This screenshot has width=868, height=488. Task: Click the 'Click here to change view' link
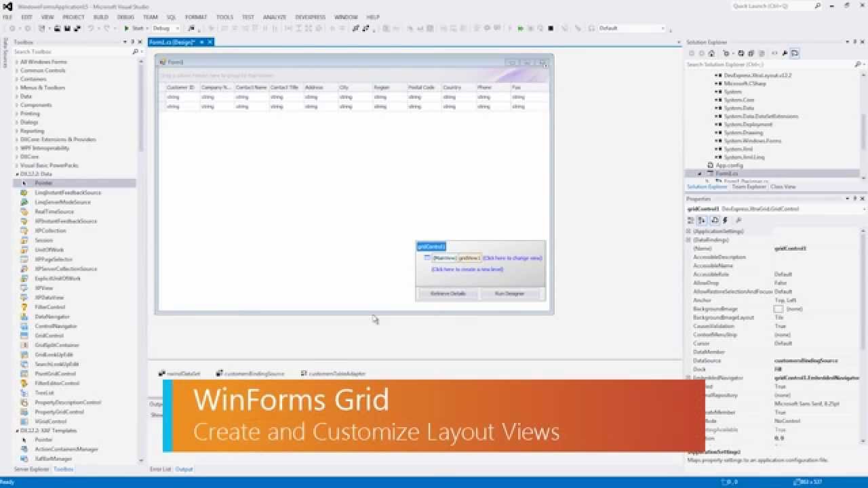tap(512, 258)
